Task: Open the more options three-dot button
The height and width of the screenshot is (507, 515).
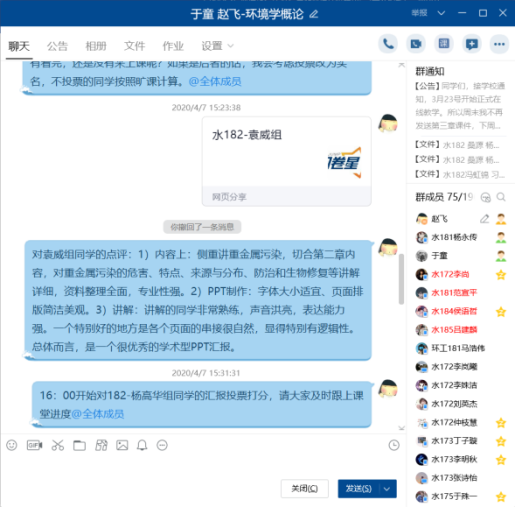Action: (499, 44)
